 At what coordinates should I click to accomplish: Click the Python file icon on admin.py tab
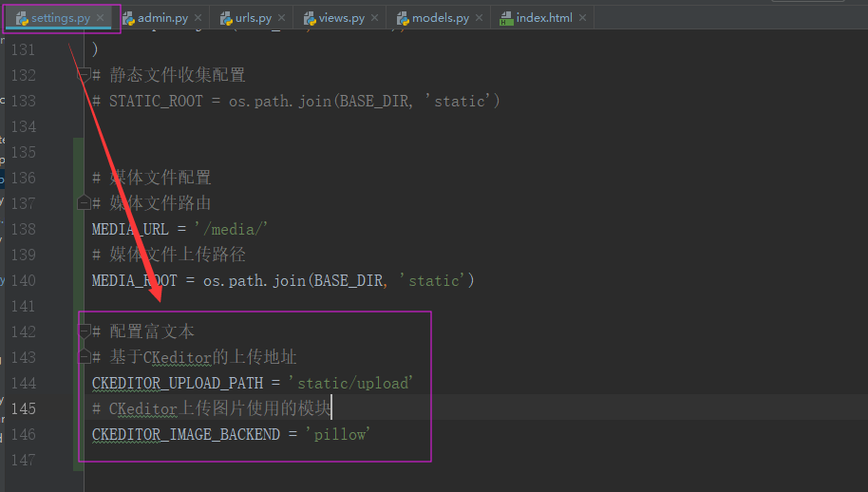click(128, 19)
